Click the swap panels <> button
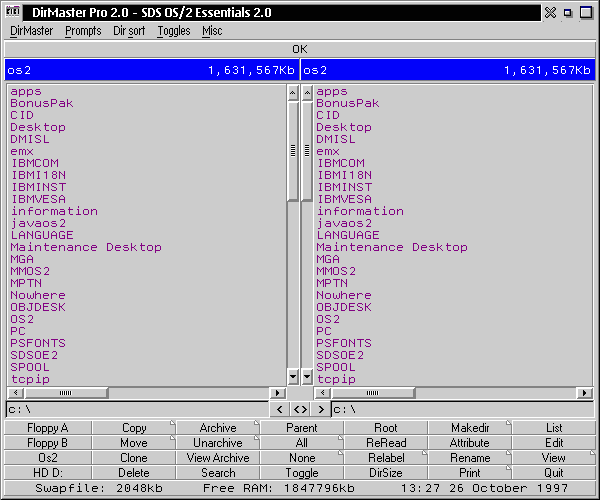Screen dimensions: 600x500 300,410
